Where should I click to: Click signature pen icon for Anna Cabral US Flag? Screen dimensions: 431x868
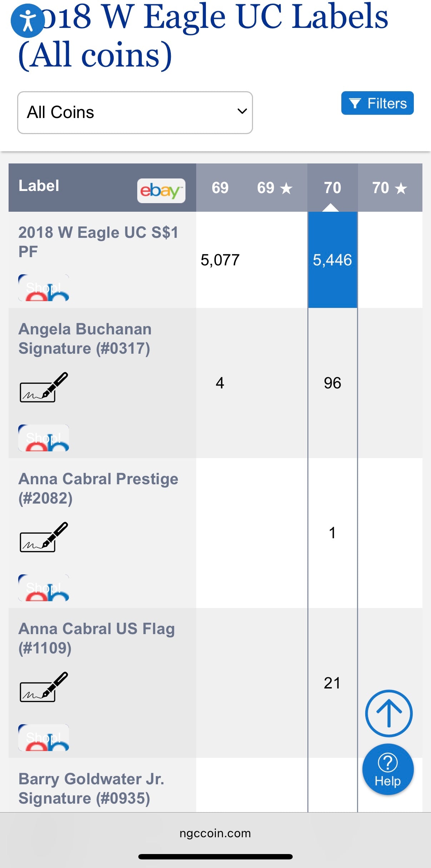coord(44,687)
